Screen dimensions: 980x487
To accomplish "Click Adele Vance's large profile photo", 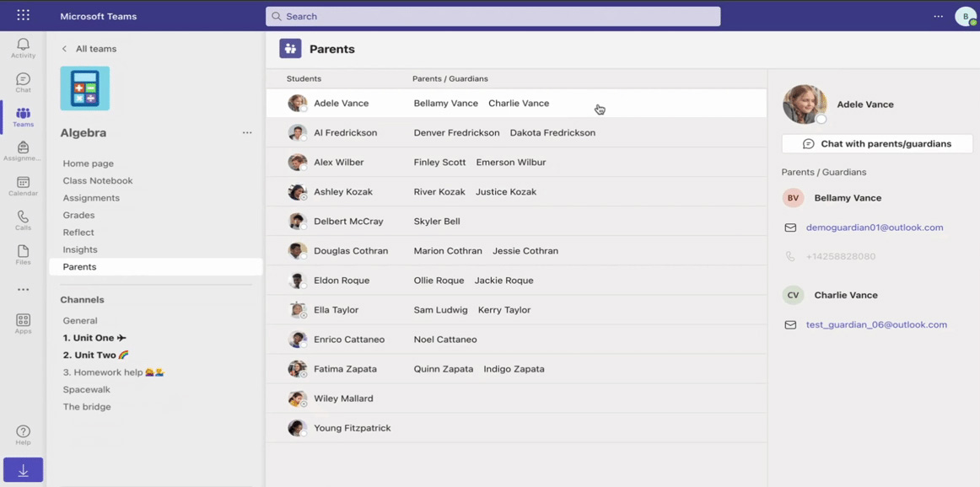I will pos(805,104).
